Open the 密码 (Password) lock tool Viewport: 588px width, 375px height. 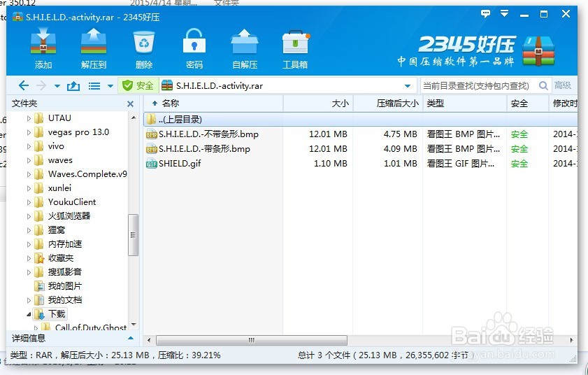click(x=194, y=48)
